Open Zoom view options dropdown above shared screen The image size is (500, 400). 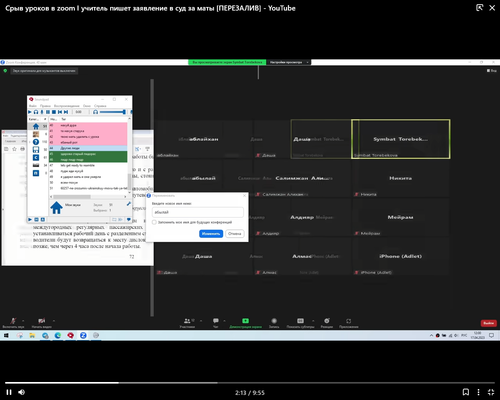[289, 62]
